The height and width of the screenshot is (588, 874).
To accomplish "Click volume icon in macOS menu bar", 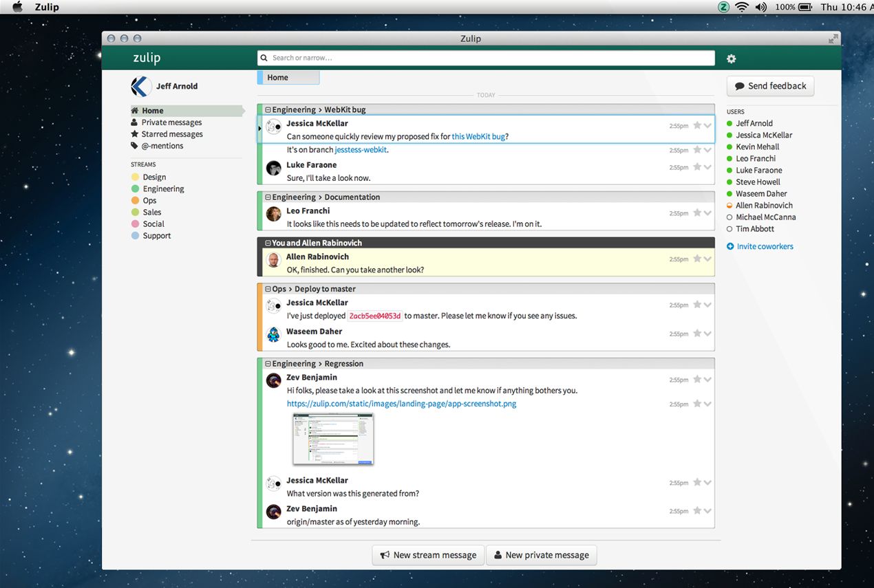I will coord(760,7).
